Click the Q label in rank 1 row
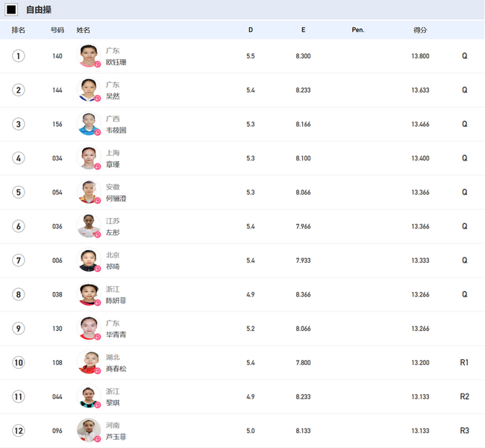The image size is (485, 448). pos(465,56)
